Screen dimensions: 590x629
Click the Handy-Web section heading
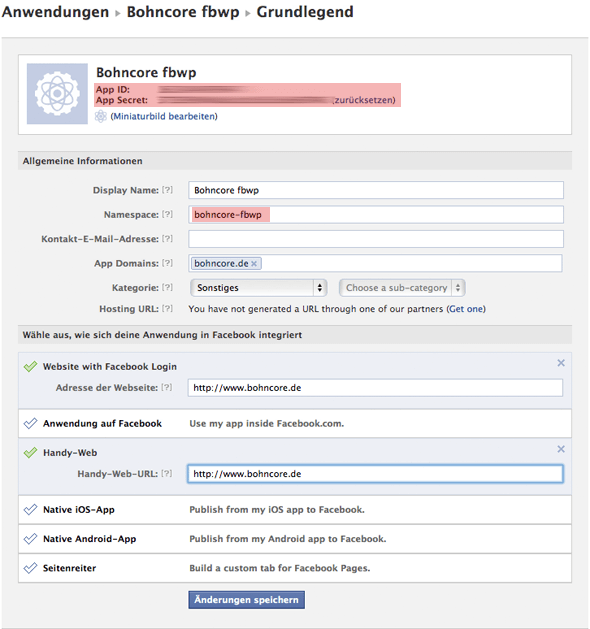70,453
